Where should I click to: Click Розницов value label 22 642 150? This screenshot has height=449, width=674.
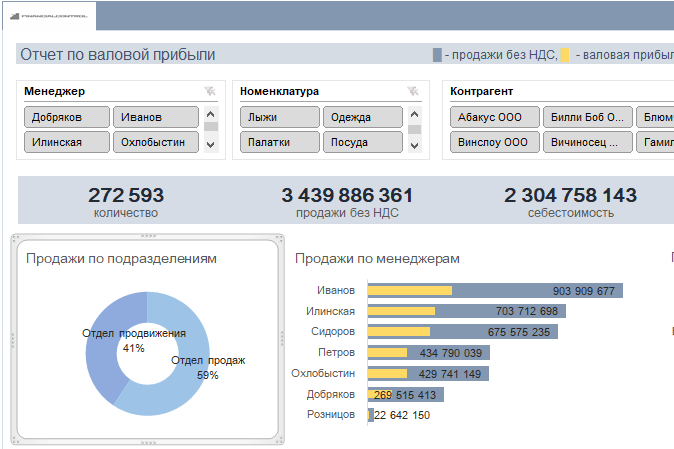coord(402,415)
